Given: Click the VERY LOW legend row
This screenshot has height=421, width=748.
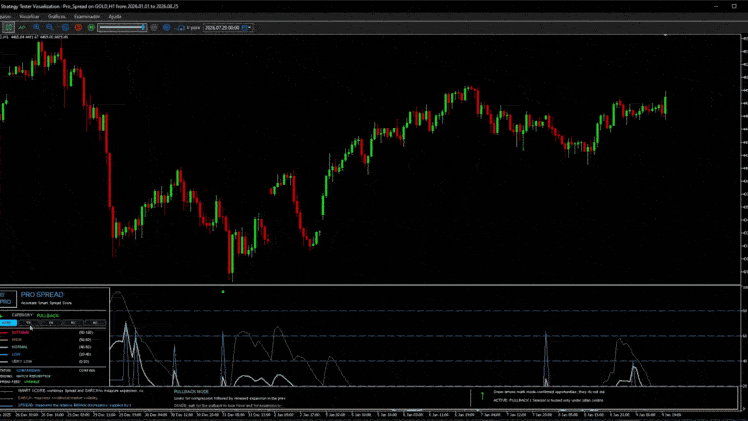Looking at the screenshot, I should pyautogui.click(x=47, y=361).
